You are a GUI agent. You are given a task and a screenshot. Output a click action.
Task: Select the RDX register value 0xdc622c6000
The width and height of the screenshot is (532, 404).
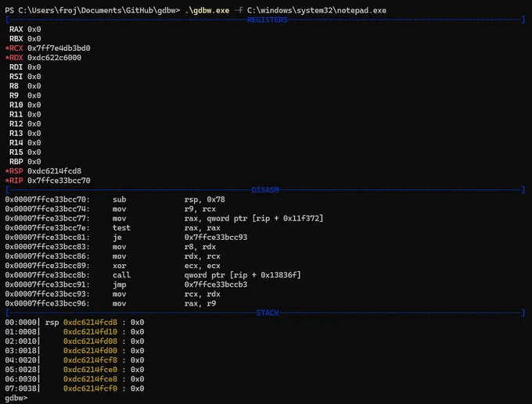[54, 58]
